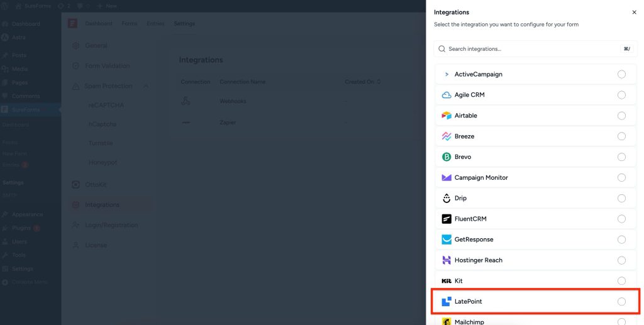The width and height of the screenshot is (644, 325).
Task: Click the Agile CRM cloud icon
Action: point(447,95)
